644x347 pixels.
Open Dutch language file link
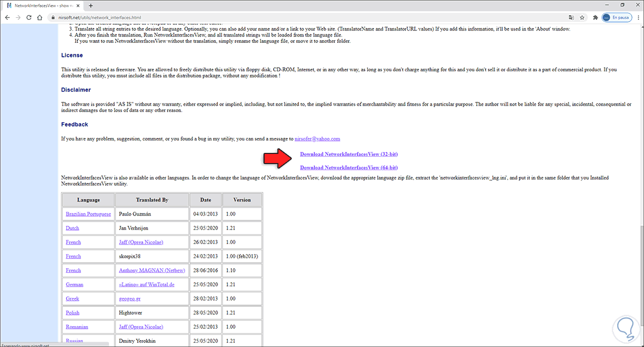click(72, 228)
